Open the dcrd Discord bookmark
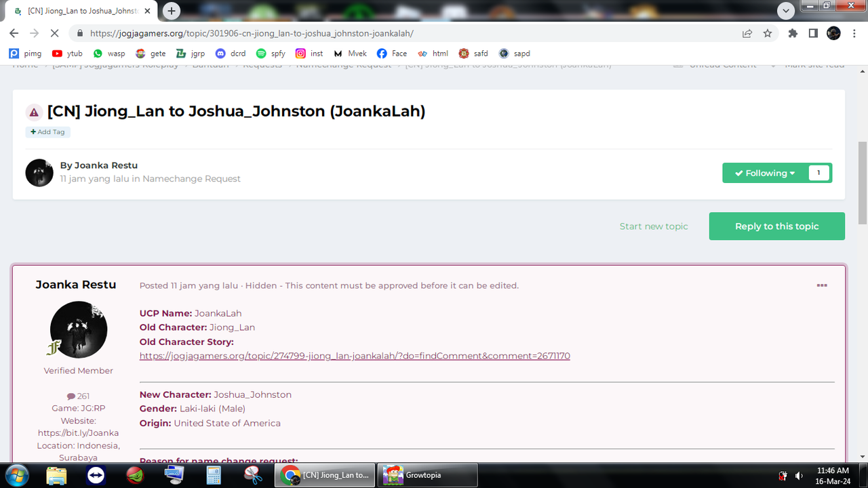This screenshot has width=868, height=488. tap(231, 54)
